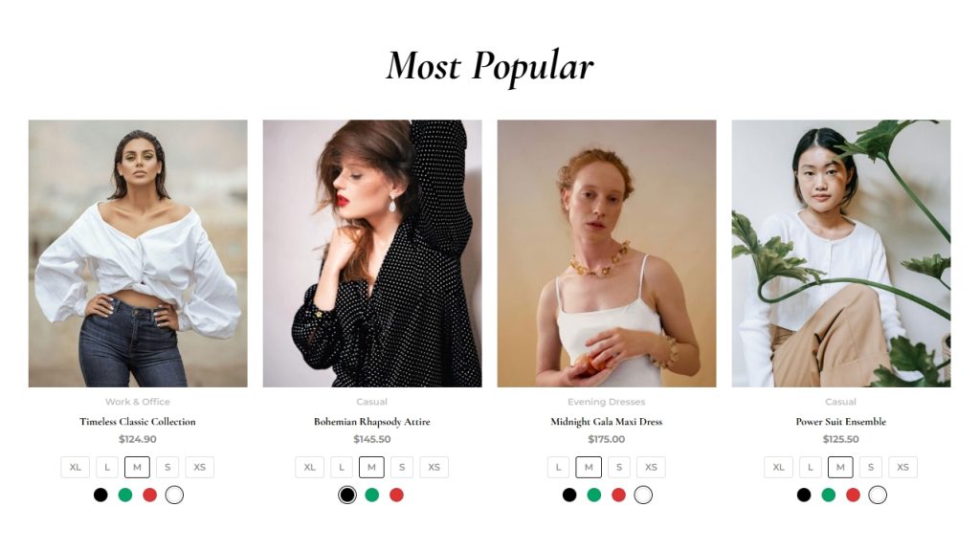Pick red swatch under Bohemian Rhapsody Attire
Viewport: 980px width, 551px height.
tap(396, 495)
